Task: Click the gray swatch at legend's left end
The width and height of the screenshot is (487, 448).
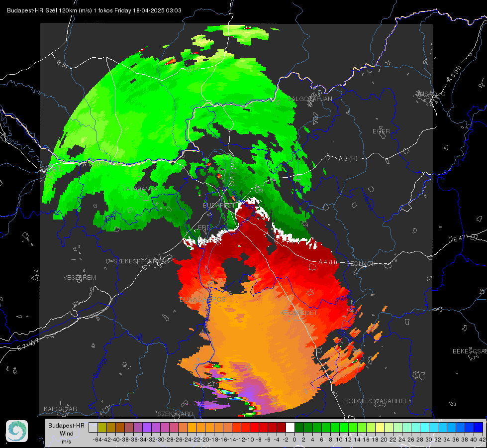Action: pos(93,427)
